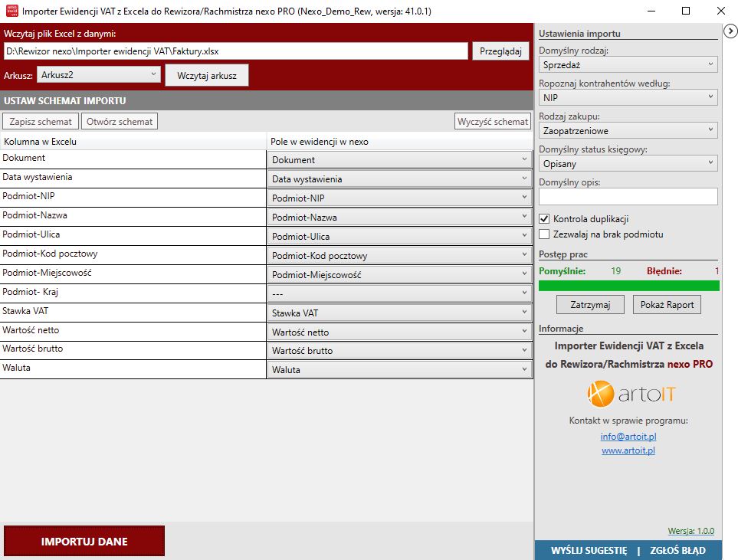Collapse the right settings panel arrow
The image size is (738, 560).
coord(730,31)
